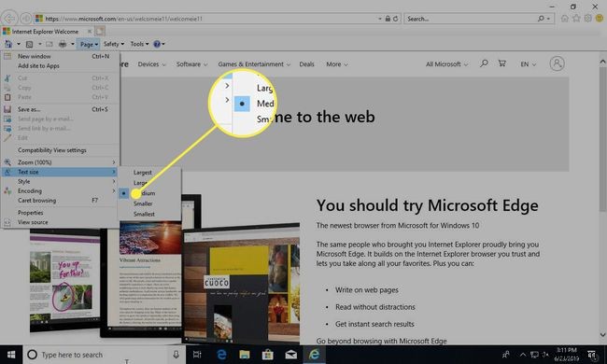607x364 pixels.
Task: Select Larger text size
Action: (x=149, y=183)
